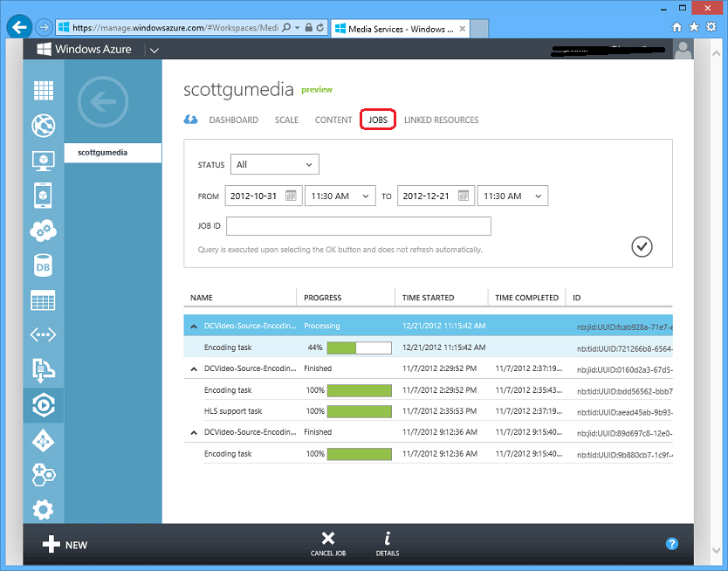728x571 pixels.
Task: Confirm query with the checkmark button
Action: pos(642,246)
